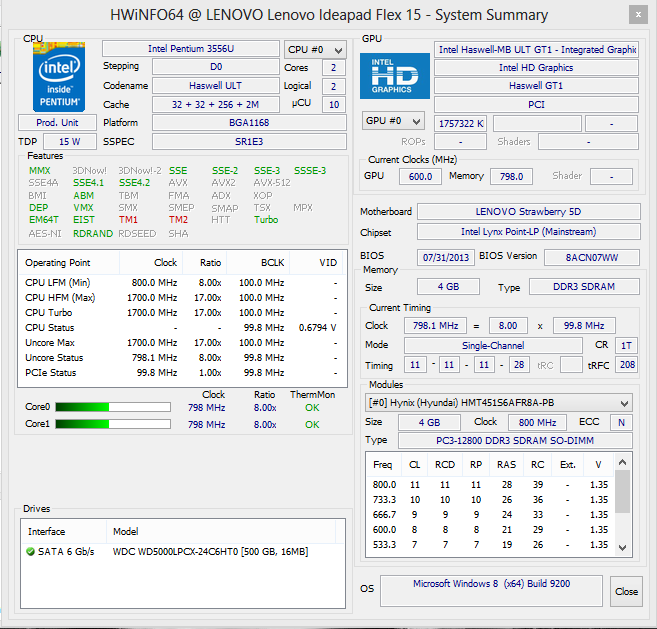Click the Turbo feature label
This screenshot has height=629, width=657.
(266, 220)
